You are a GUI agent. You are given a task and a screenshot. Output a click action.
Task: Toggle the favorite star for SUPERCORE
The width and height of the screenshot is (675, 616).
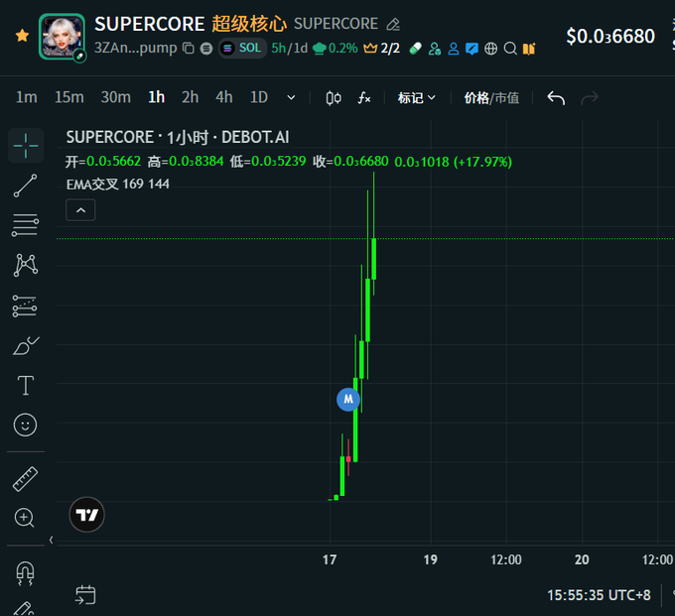pyautogui.click(x=22, y=36)
